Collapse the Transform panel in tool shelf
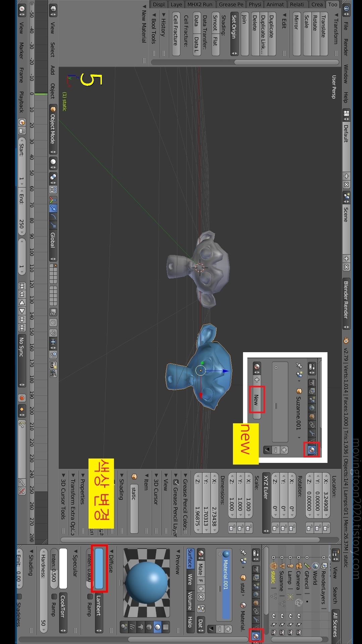 (336, 29)
